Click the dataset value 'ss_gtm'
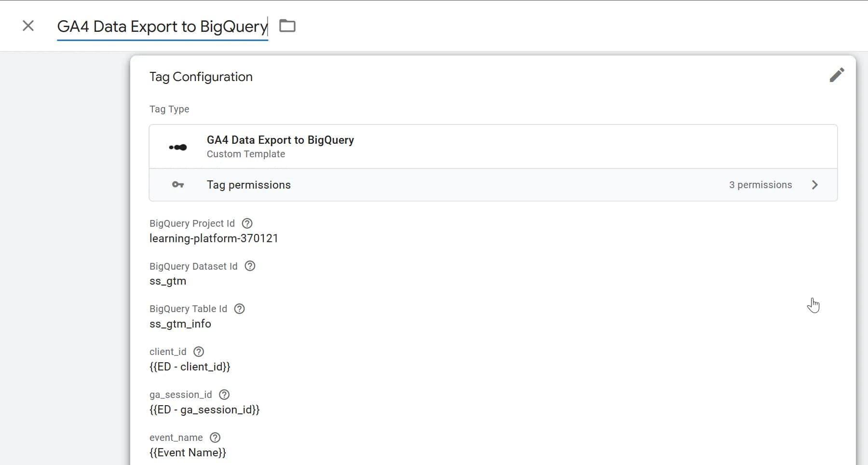This screenshot has height=465, width=868. [x=168, y=281]
